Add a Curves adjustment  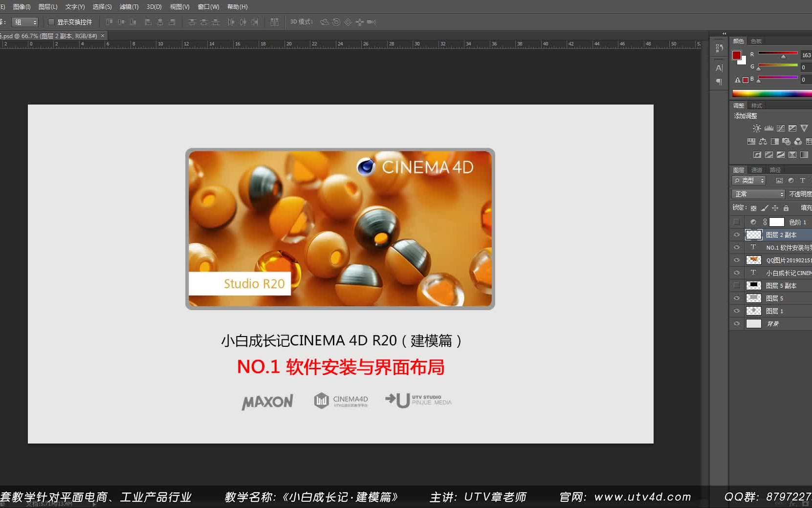pos(781,128)
